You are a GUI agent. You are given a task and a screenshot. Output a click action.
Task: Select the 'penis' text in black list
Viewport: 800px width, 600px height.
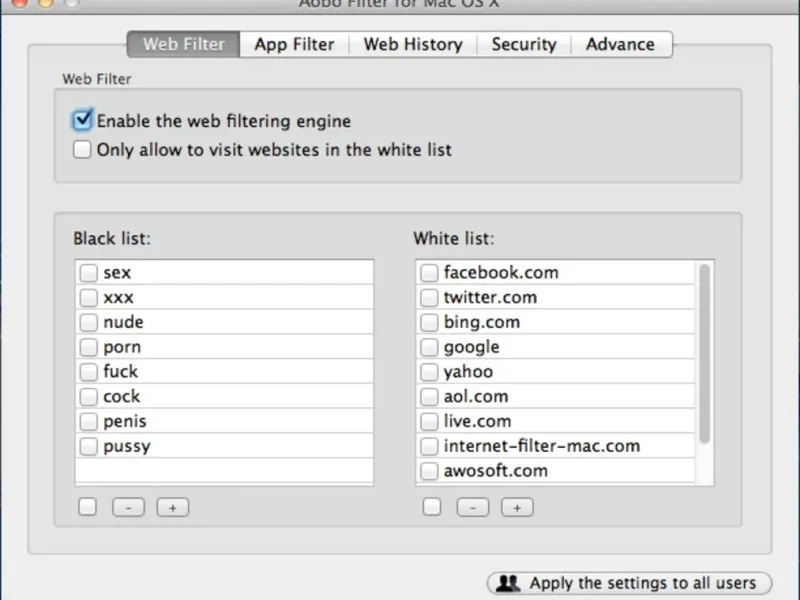[125, 422]
